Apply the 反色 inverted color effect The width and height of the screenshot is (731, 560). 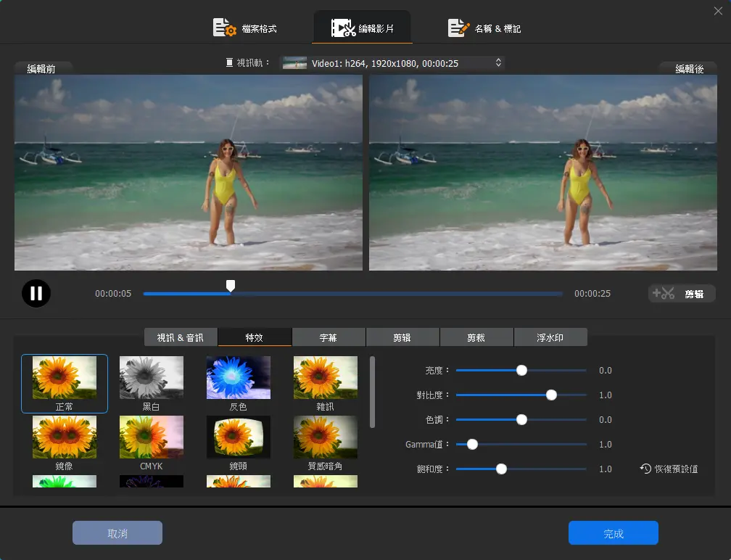[238, 376]
